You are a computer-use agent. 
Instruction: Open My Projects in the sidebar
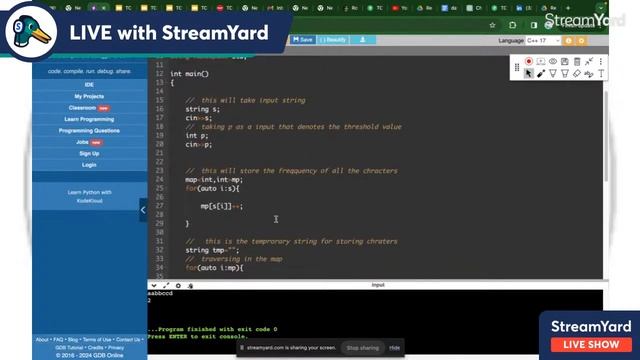point(89,96)
